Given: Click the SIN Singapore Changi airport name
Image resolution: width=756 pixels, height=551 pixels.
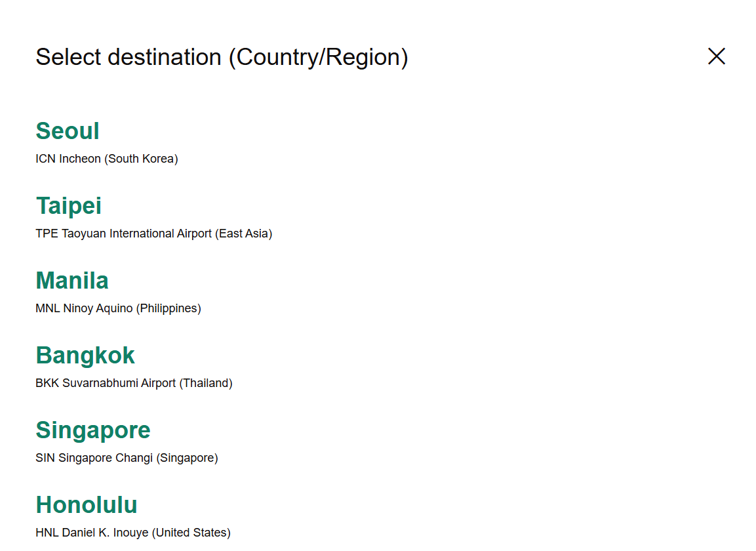Looking at the screenshot, I should tap(94, 458).
